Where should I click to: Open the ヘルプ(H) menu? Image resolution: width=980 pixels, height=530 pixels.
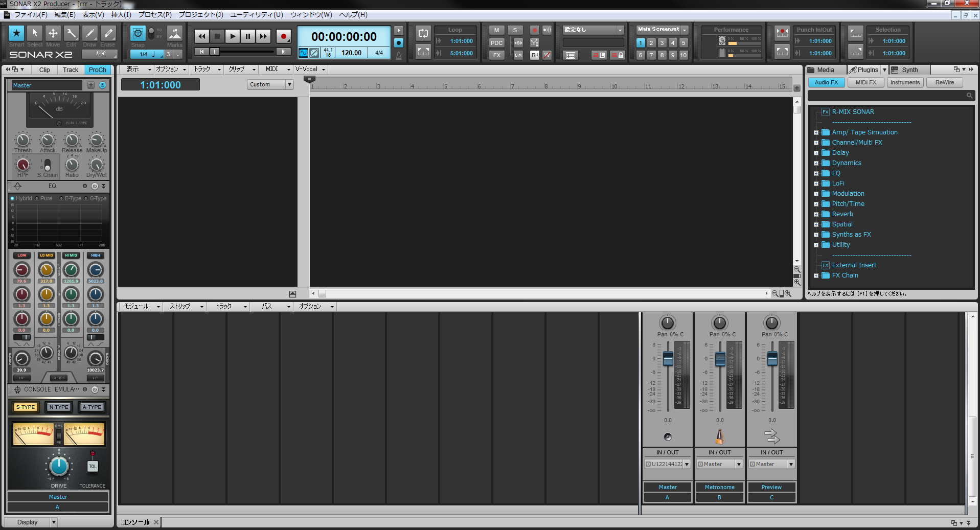click(x=353, y=15)
